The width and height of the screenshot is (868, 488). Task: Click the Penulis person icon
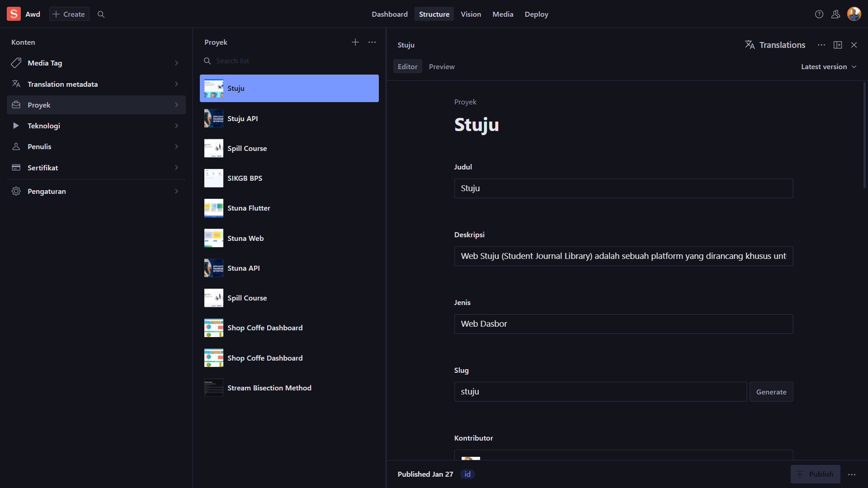click(x=16, y=146)
